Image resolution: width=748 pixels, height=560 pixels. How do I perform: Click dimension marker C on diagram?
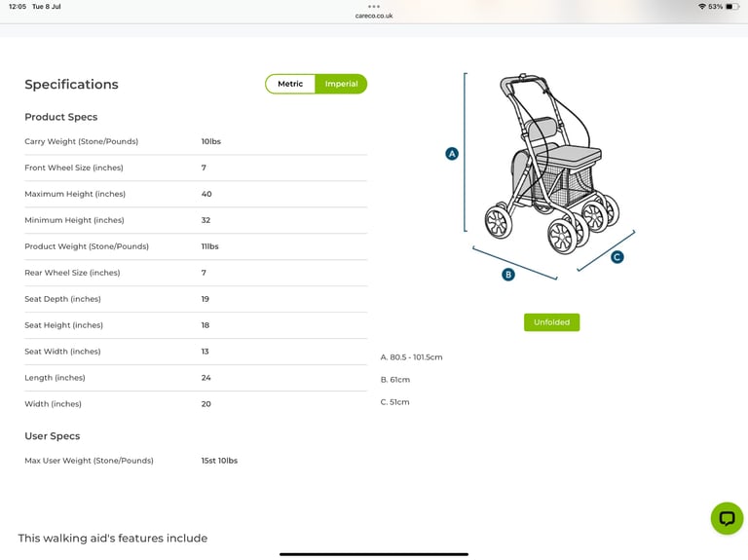point(617,257)
